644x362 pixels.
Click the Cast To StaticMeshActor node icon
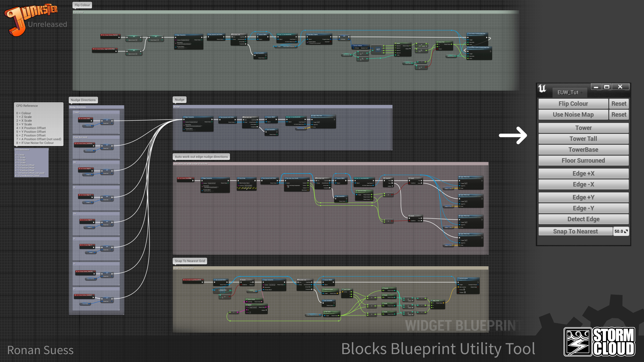287,117
